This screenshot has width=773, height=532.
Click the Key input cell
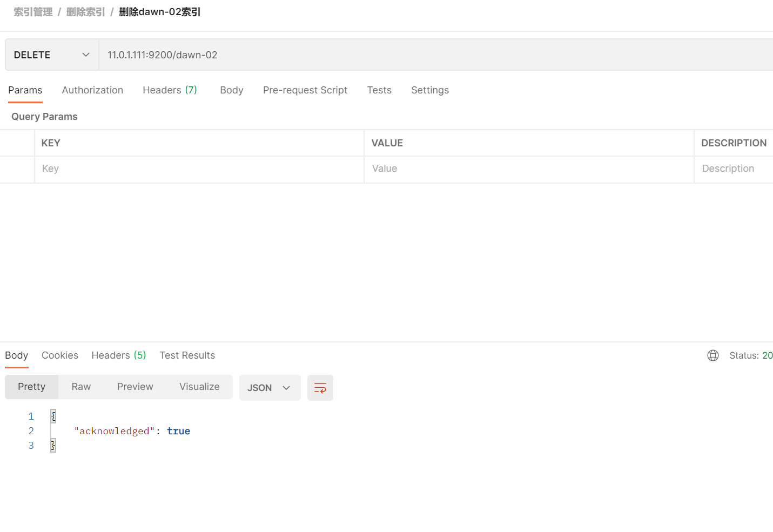tap(199, 170)
